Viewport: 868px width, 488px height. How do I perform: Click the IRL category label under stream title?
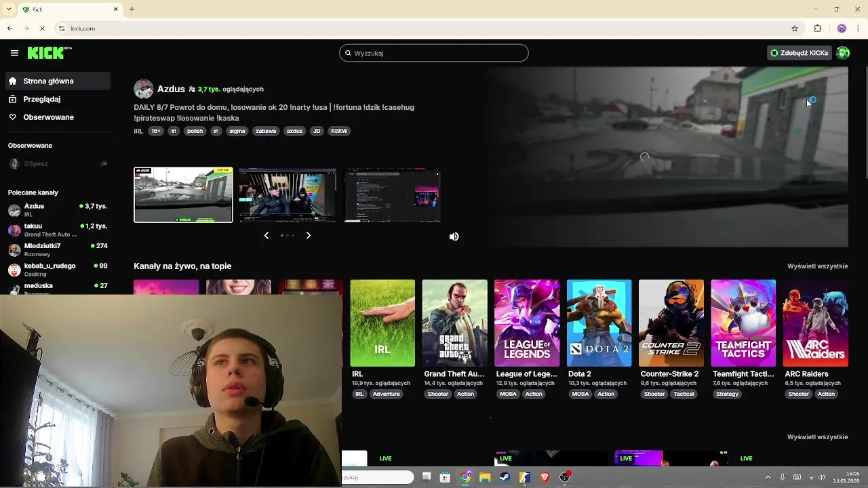138,131
